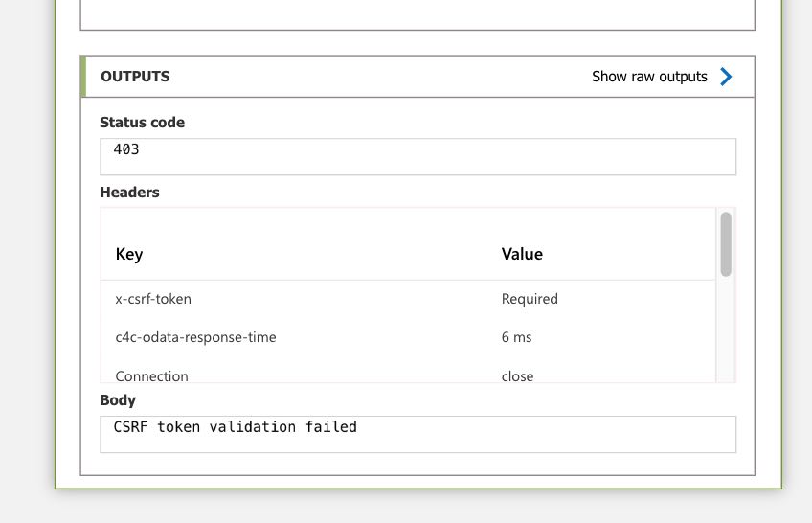Click the 6 ms response time value
The height and width of the screenshot is (523, 812).
coord(516,337)
